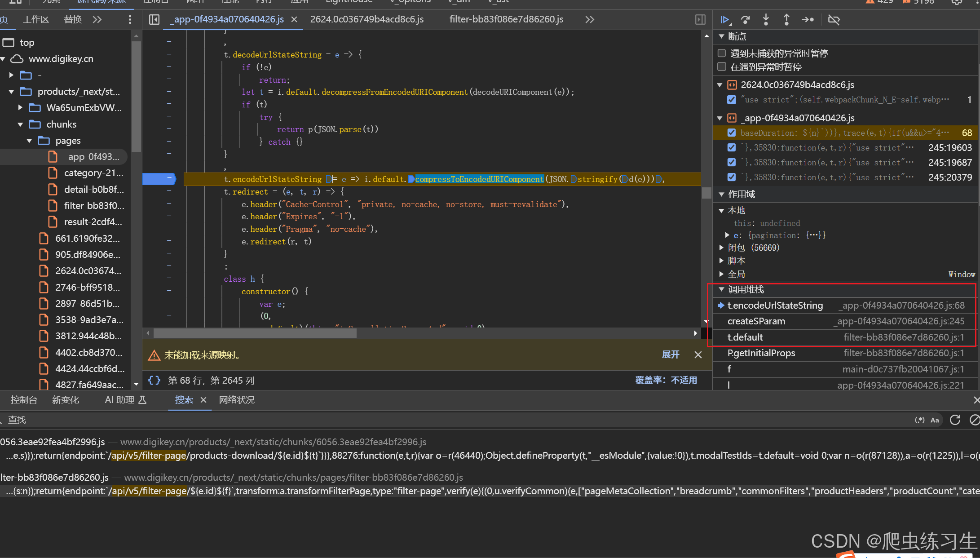The width and height of the screenshot is (980, 558).
Task: Click the horizontal scrollbar of code editor
Action: coord(255,333)
